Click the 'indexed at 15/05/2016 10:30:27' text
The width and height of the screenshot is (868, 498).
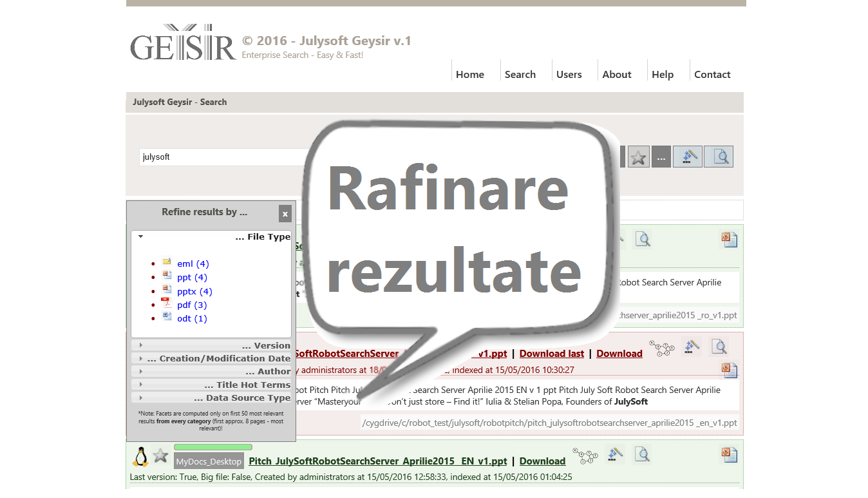click(x=513, y=370)
